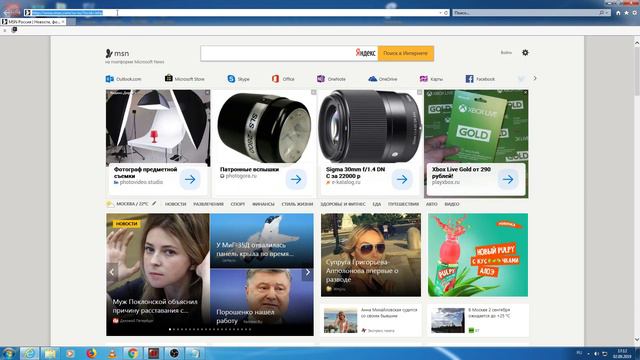Image resolution: width=640 pixels, height=360 pixels.
Task: Expand address bar dropdown arrow
Action: pos(440,13)
